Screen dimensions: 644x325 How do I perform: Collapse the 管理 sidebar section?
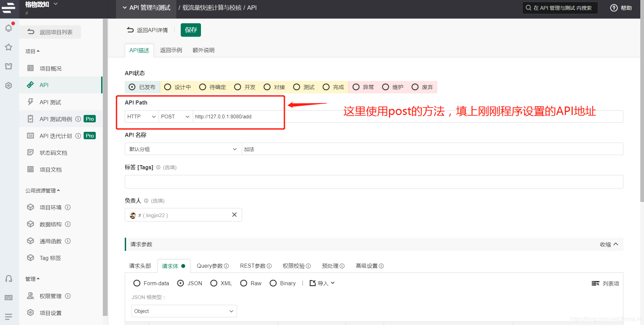tap(32, 279)
